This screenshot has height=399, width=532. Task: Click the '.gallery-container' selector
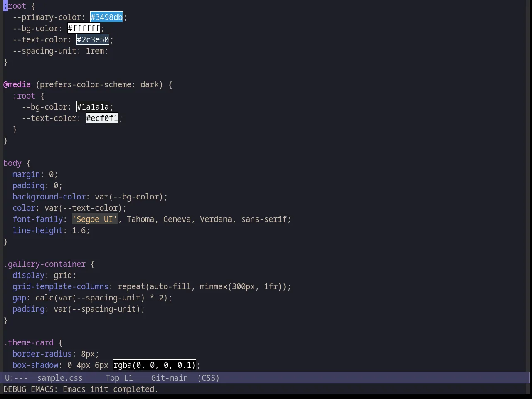coord(44,264)
